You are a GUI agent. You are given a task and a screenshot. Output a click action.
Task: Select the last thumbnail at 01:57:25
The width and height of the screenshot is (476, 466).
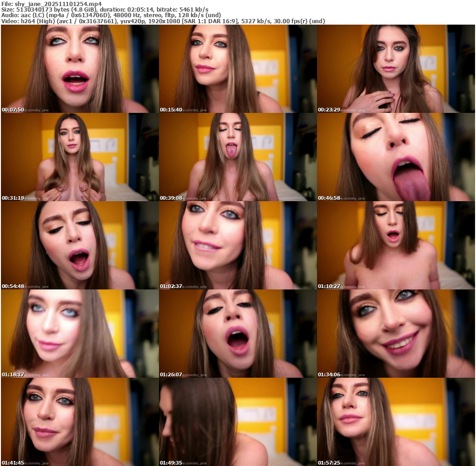coord(396,422)
